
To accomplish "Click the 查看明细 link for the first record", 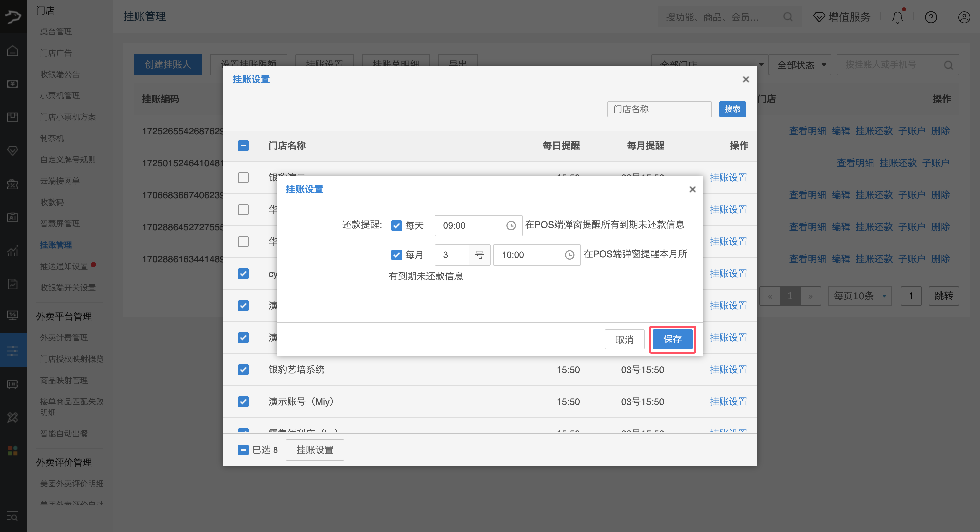I will click(807, 131).
